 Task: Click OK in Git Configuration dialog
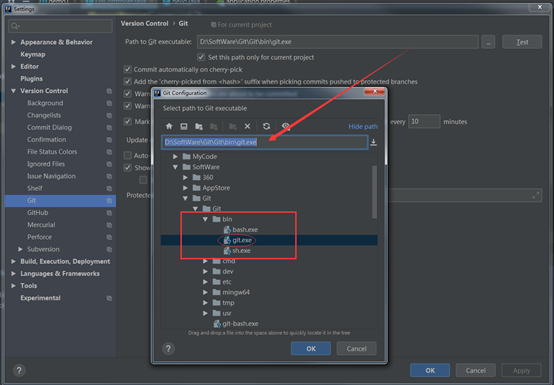click(x=311, y=349)
